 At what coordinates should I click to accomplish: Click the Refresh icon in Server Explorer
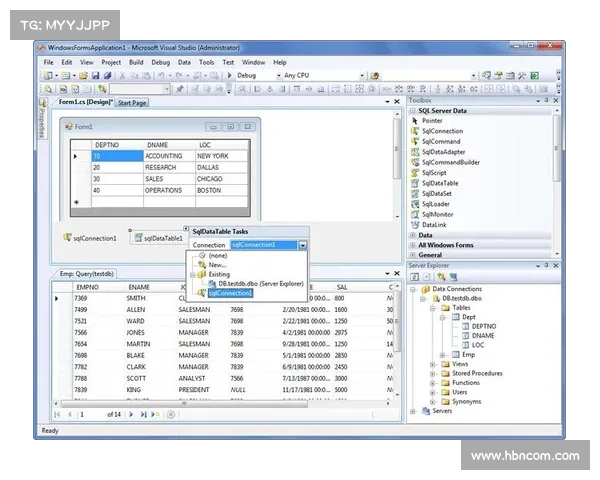[414, 277]
